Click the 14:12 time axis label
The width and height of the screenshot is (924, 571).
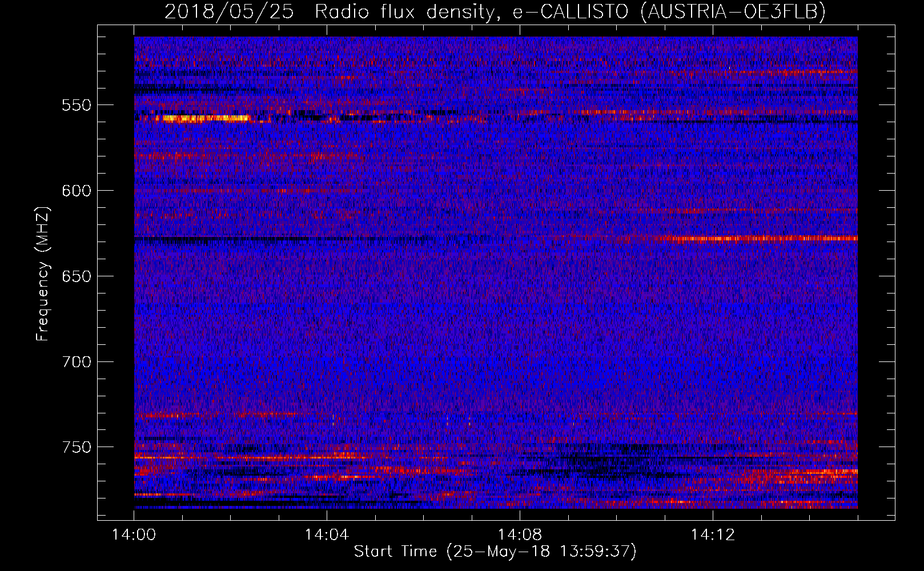tap(713, 535)
